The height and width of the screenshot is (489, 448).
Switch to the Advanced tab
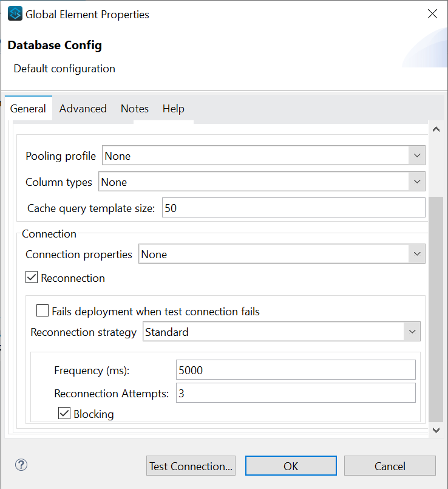[x=83, y=108]
